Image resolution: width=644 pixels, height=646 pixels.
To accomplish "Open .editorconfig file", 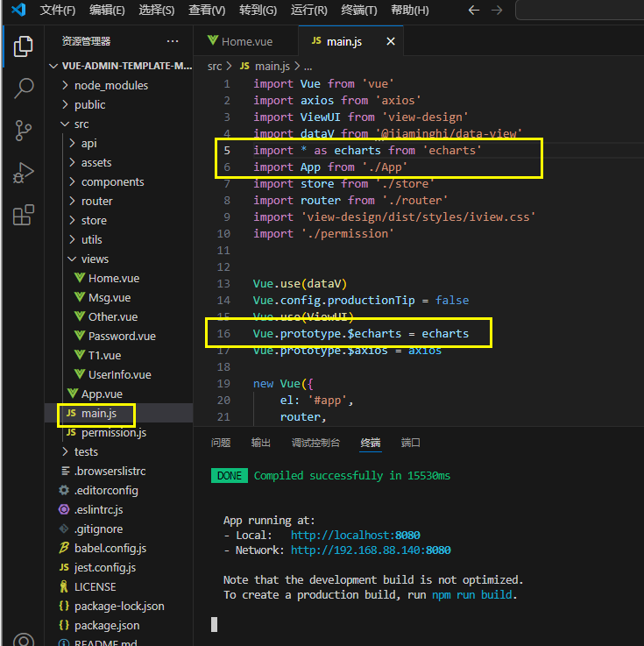I will (119, 491).
